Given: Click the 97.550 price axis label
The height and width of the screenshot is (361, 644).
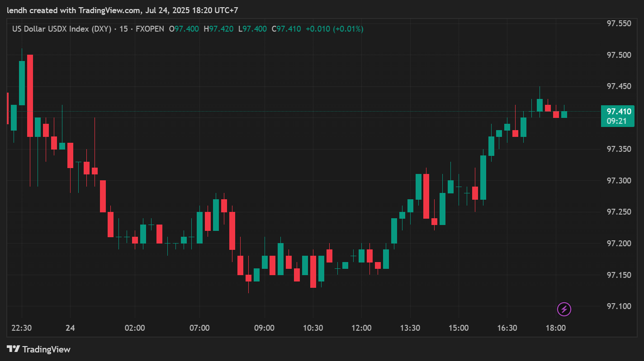Looking at the screenshot, I should tap(619, 23).
